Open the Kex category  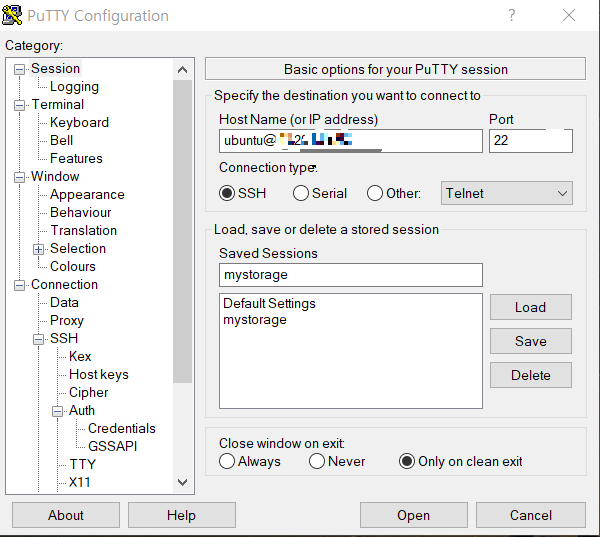pos(80,356)
